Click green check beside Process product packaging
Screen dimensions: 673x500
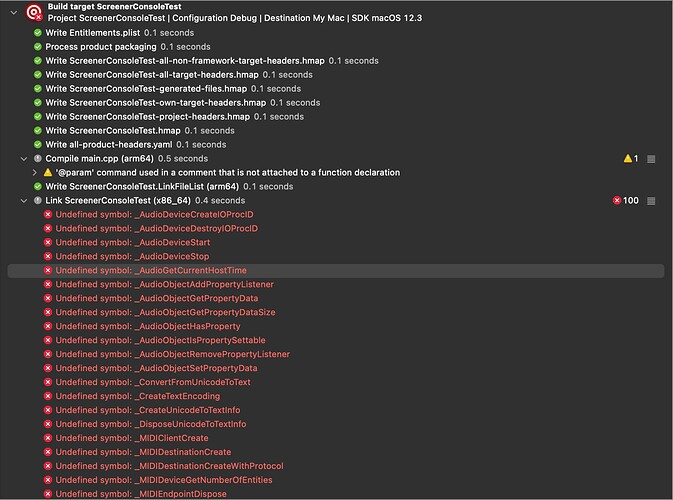[38, 47]
